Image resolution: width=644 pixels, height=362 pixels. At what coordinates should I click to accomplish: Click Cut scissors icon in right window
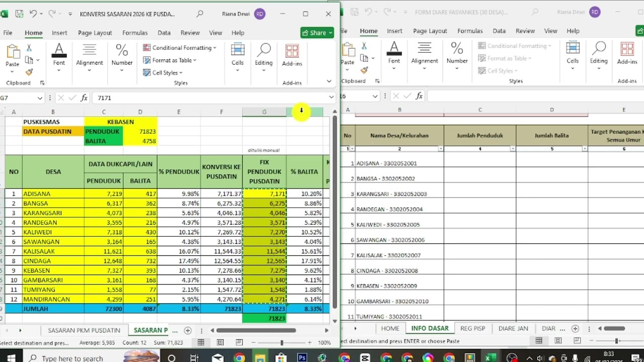coord(364,46)
